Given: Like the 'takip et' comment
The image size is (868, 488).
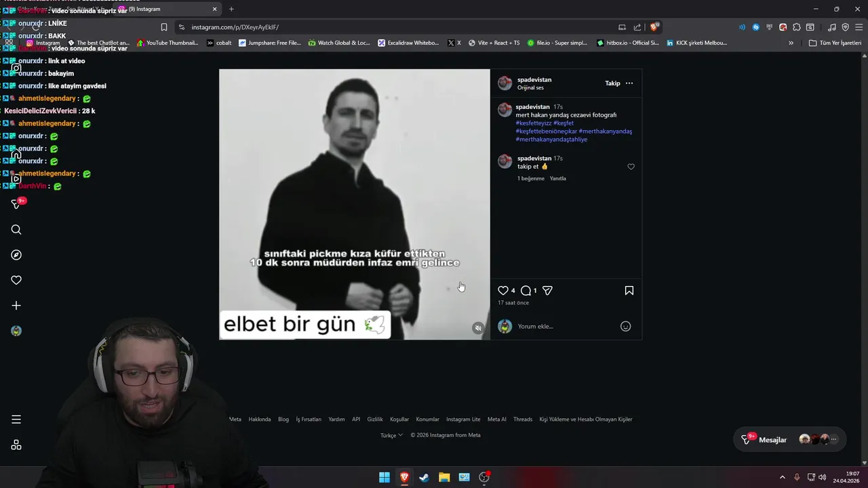Looking at the screenshot, I should [631, 167].
